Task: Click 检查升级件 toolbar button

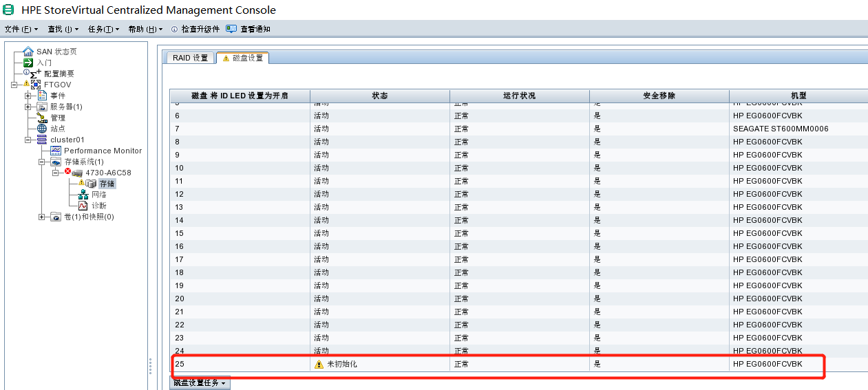Action: pyautogui.click(x=195, y=29)
